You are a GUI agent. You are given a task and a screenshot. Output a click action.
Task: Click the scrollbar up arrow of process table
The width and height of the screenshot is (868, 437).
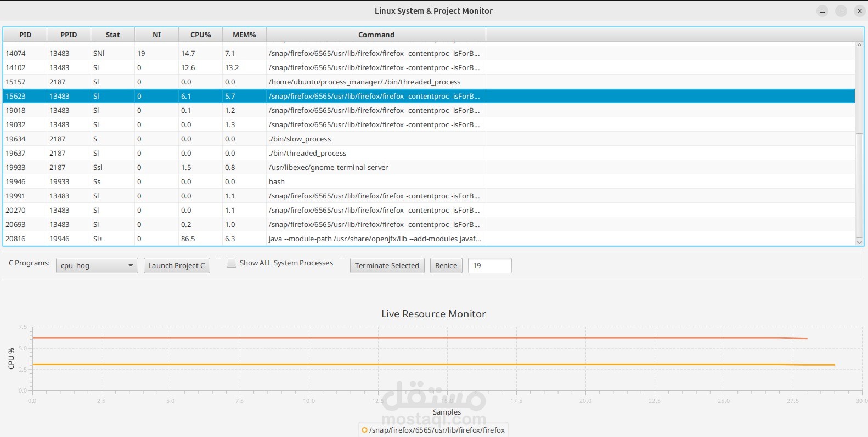point(859,45)
